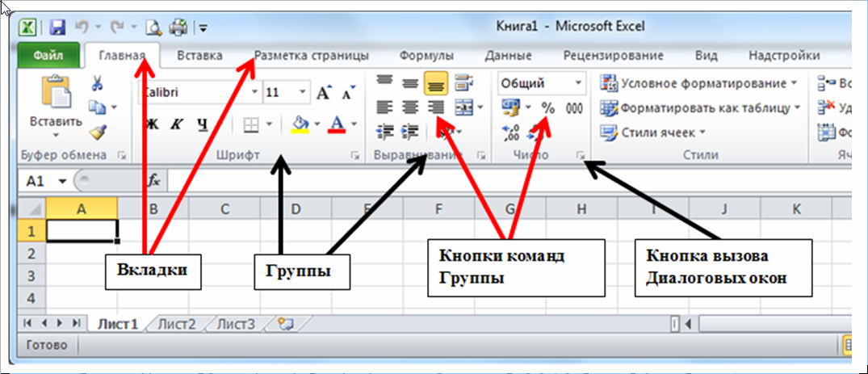Open Стили ячеек menu
Image resolution: width=868 pixels, height=374 pixels.
653,132
